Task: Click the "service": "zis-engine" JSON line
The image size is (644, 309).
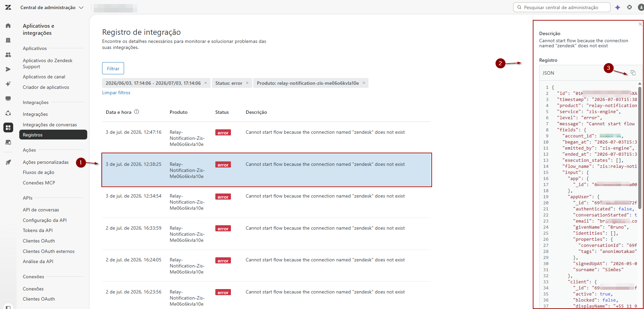Action: [x=589, y=111]
